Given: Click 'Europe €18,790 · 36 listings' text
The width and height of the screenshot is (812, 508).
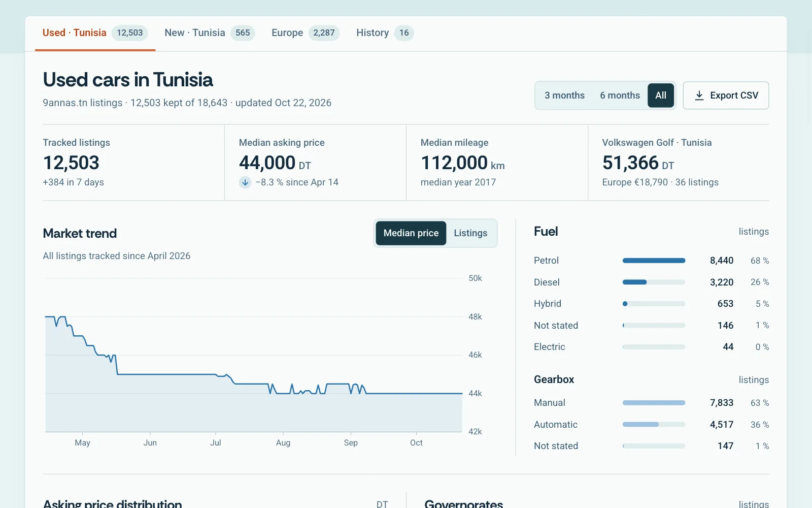Looking at the screenshot, I should 660,182.
